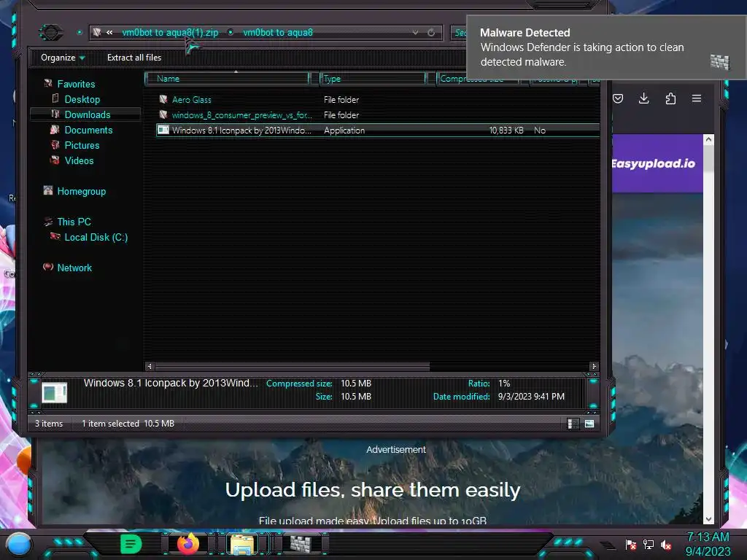
Task: Click the horizontal scrollbar right arrow
Action: pyautogui.click(x=594, y=366)
